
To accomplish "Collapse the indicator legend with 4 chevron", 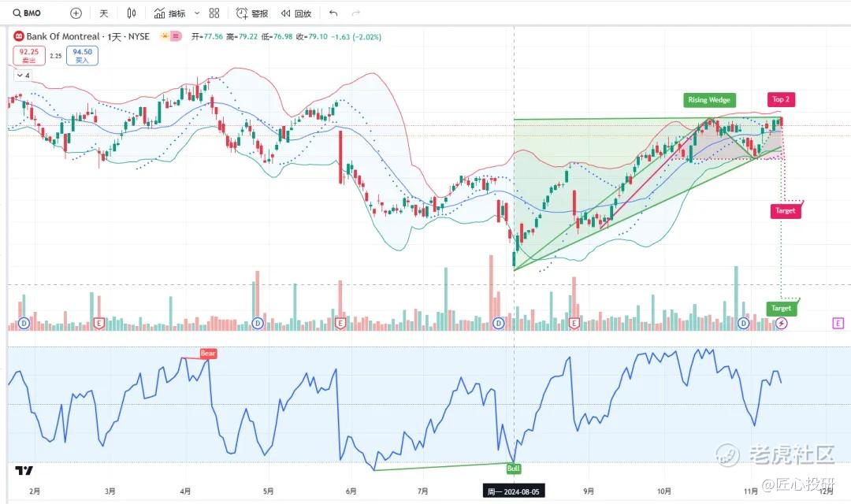I will (x=24, y=76).
